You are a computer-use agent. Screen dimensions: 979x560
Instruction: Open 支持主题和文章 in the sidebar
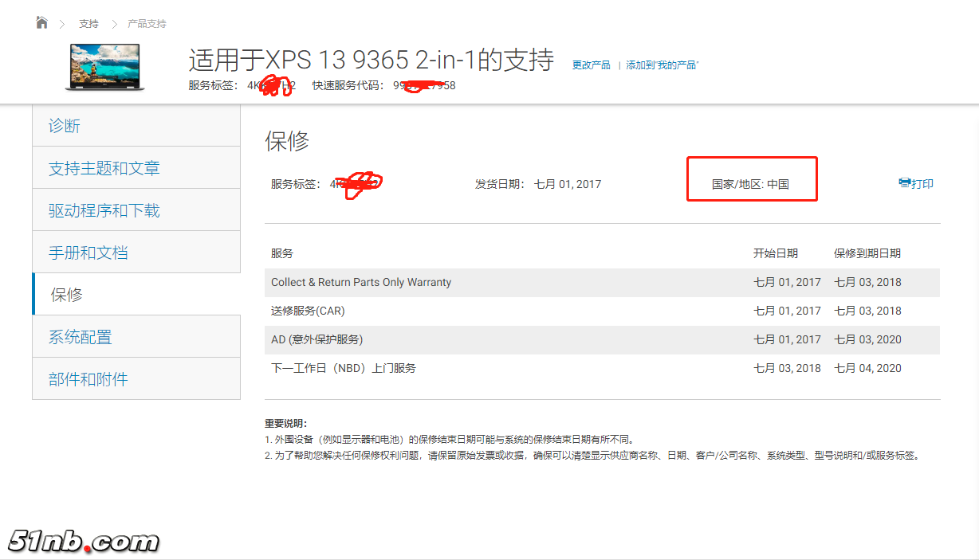click(x=136, y=168)
